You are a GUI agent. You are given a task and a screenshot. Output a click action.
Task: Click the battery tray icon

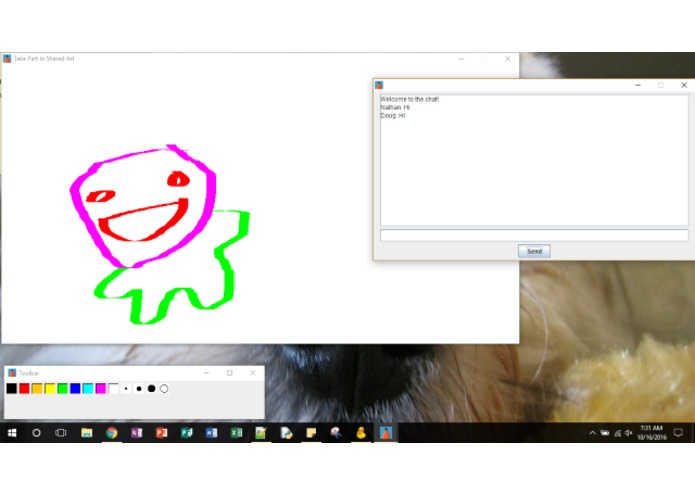point(605,433)
